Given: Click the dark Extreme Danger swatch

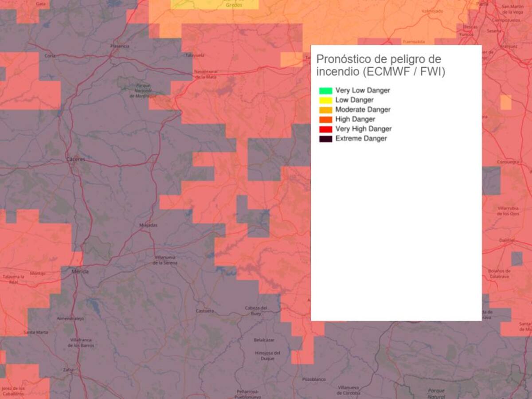Looking at the screenshot, I should (325, 139).
